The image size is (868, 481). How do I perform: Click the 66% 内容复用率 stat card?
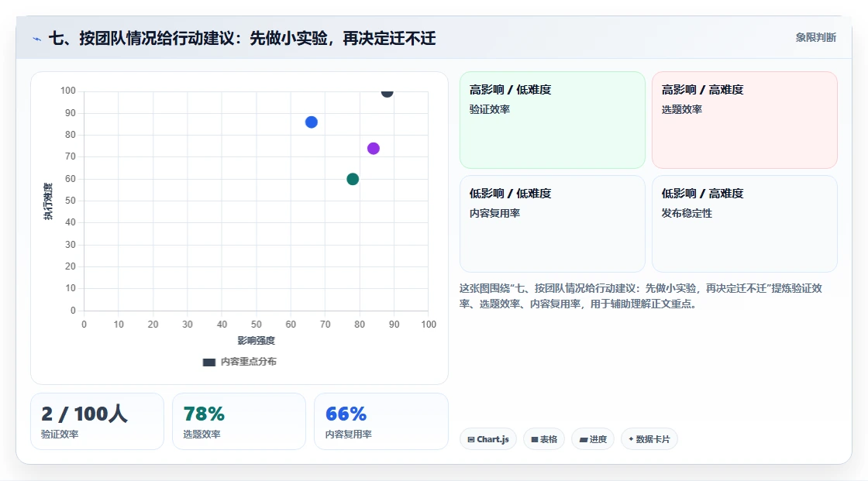coord(381,421)
